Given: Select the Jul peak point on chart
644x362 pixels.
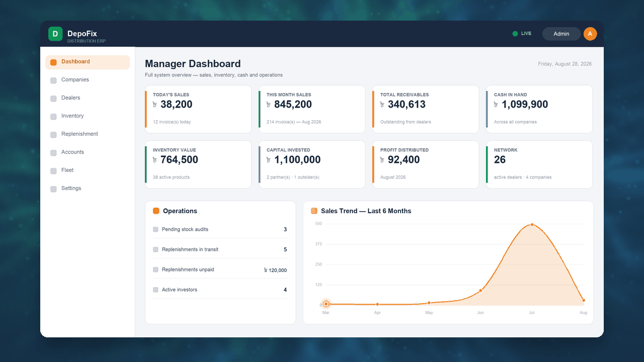Looking at the screenshot, I should (x=532, y=225).
